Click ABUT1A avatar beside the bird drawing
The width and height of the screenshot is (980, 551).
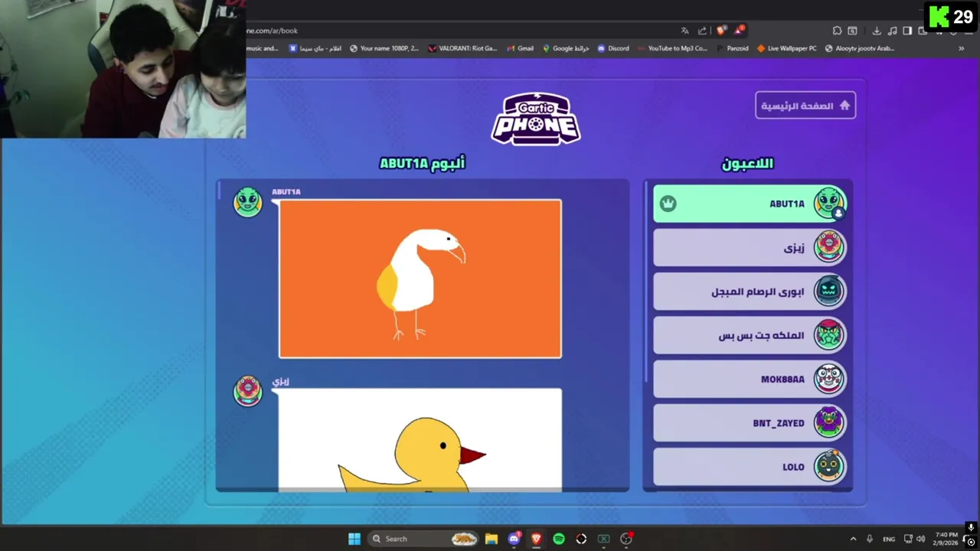(247, 202)
